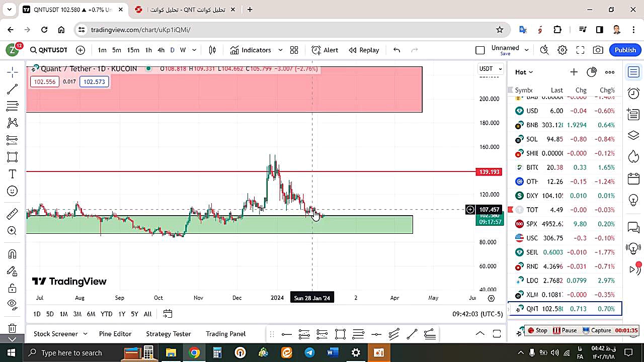
Task: Stop the screen recording
Action: tap(537, 330)
